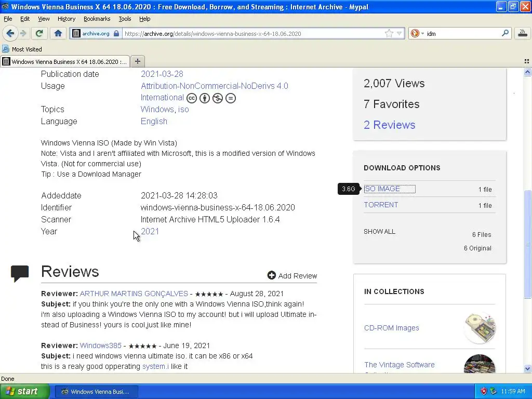Image resolution: width=532 pixels, height=399 pixels.
Task: Open the Help menu
Action: click(144, 19)
